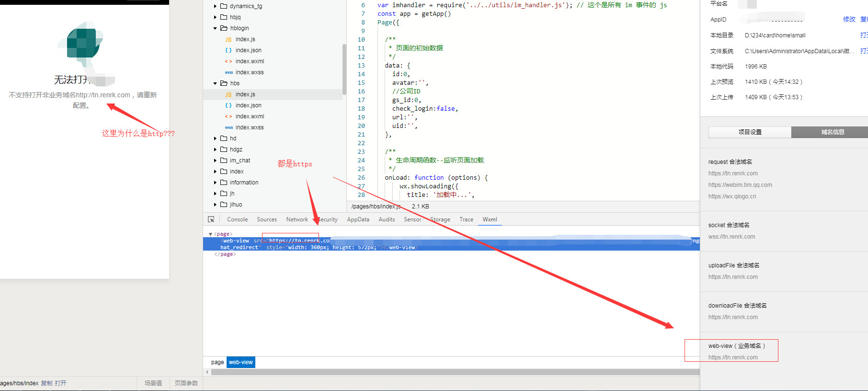Collapse the page node in Wxml tree
Screen dimensions: 868x391
[x=210, y=234]
